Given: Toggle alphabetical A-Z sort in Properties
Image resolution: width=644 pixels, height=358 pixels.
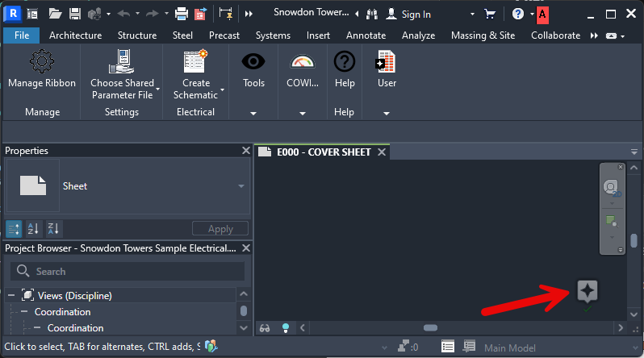Looking at the screenshot, I should [x=34, y=228].
